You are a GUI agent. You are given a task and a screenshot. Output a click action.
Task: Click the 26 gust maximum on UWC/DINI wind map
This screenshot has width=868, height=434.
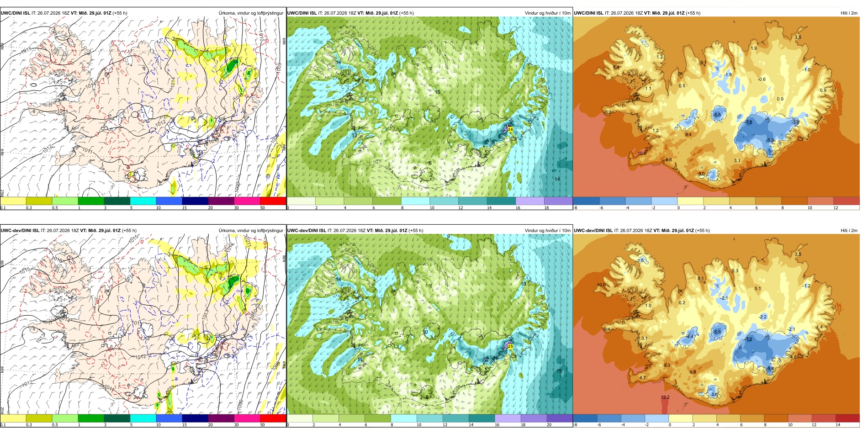(x=510, y=130)
